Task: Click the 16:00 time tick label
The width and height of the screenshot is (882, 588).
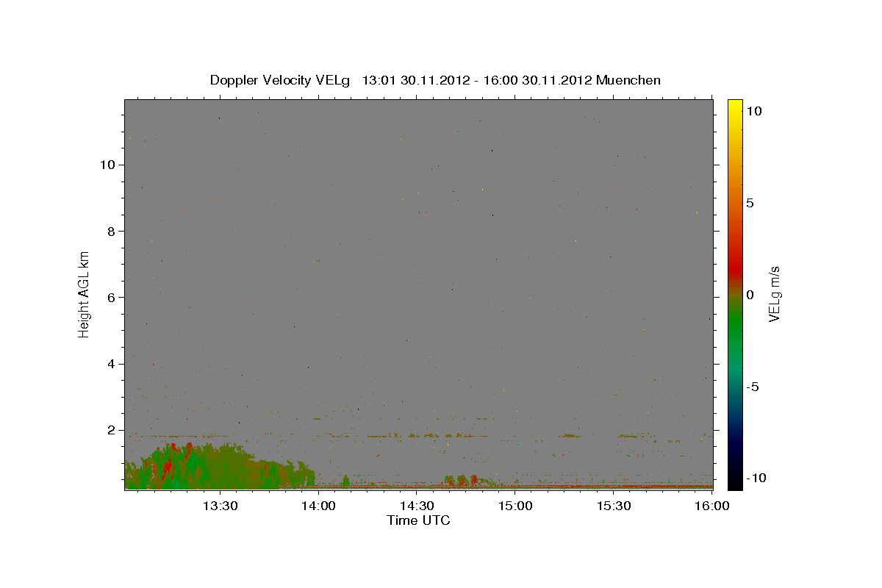Action: (712, 506)
